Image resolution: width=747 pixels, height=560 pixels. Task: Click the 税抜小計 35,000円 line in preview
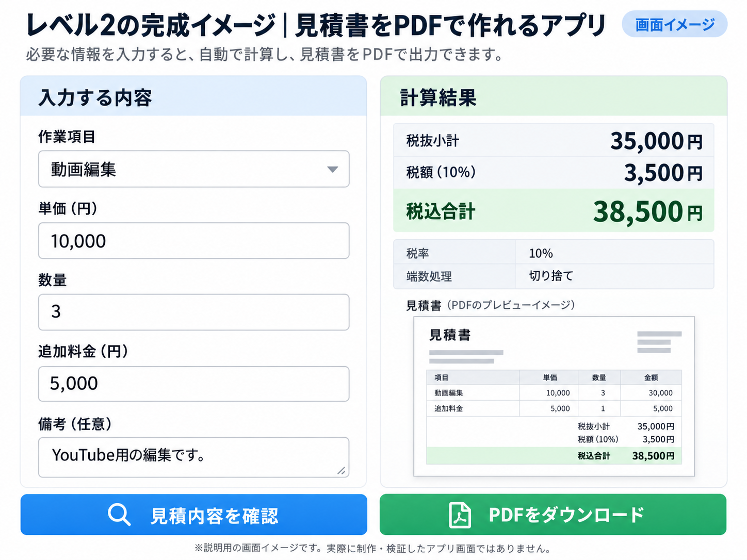(626, 426)
